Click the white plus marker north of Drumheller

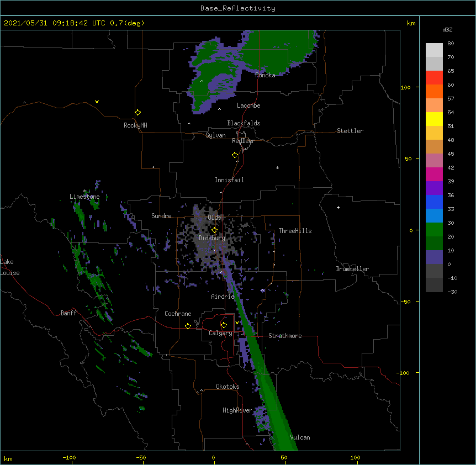pos(338,207)
